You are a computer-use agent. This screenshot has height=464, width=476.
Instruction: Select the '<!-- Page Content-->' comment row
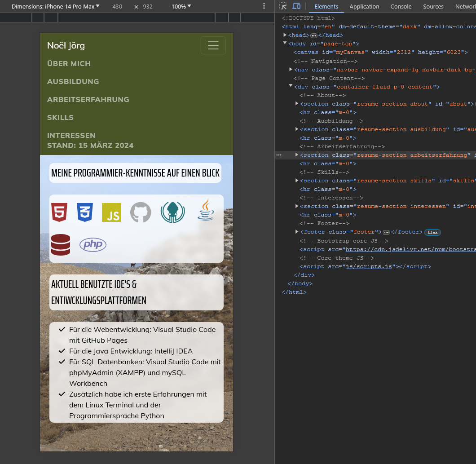point(329,78)
